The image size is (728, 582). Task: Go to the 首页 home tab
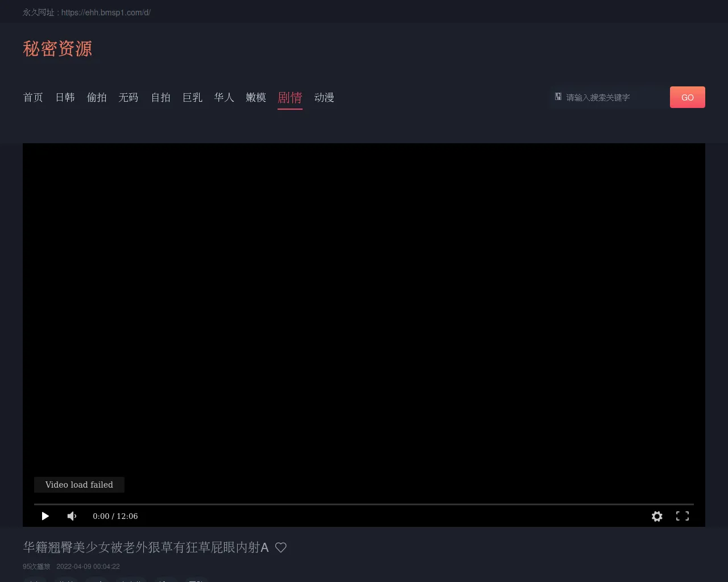(x=33, y=98)
